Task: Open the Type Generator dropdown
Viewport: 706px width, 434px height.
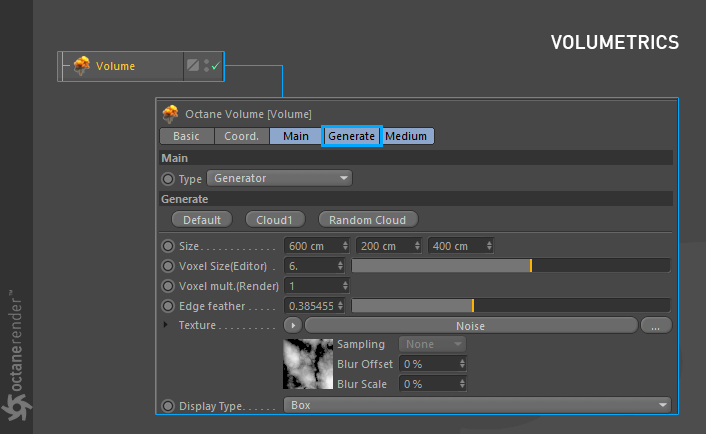Action: (x=279, y=178)
